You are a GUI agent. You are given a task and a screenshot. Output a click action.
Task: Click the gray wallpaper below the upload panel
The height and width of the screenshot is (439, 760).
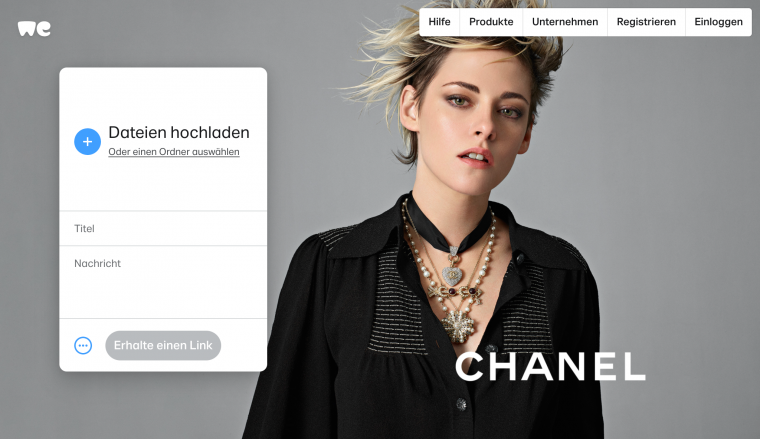pos(163,405)
